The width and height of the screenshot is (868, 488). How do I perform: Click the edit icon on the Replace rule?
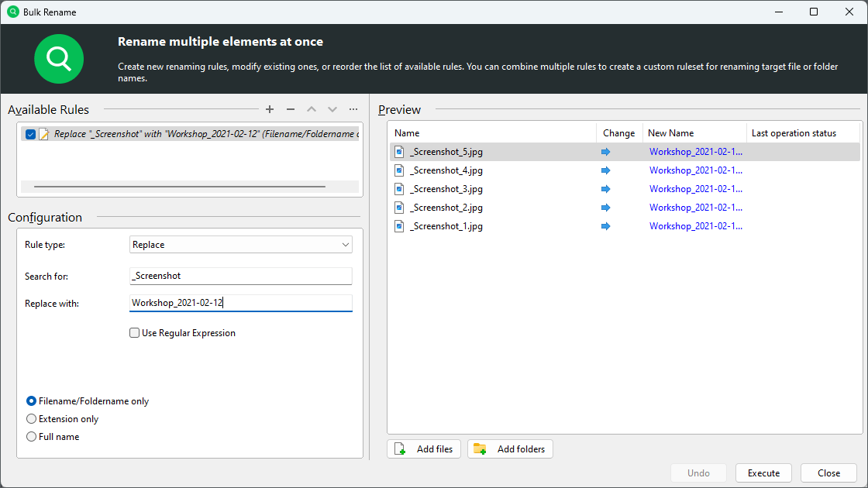click(x=44, y=134)
